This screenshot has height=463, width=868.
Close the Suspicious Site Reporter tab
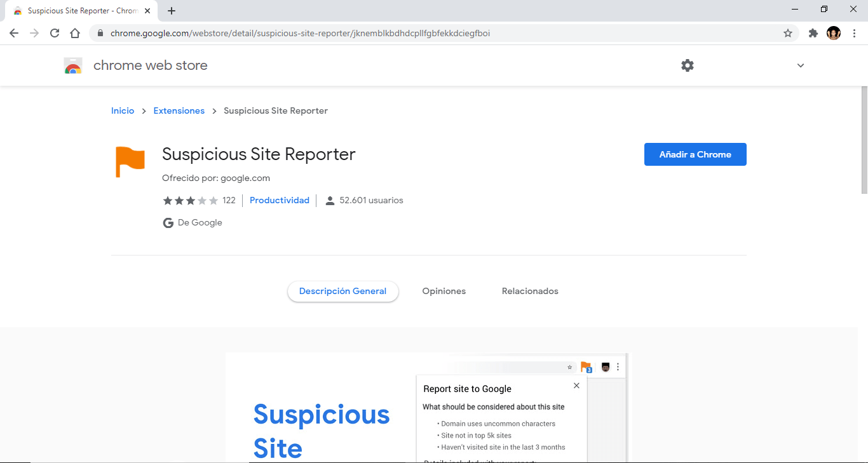(x=147, y=11)
